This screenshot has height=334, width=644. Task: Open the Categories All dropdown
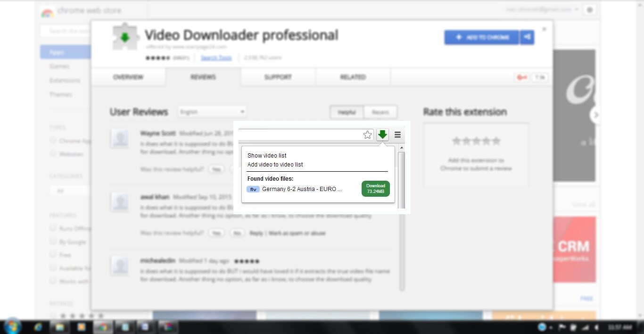tap(71, 191)
